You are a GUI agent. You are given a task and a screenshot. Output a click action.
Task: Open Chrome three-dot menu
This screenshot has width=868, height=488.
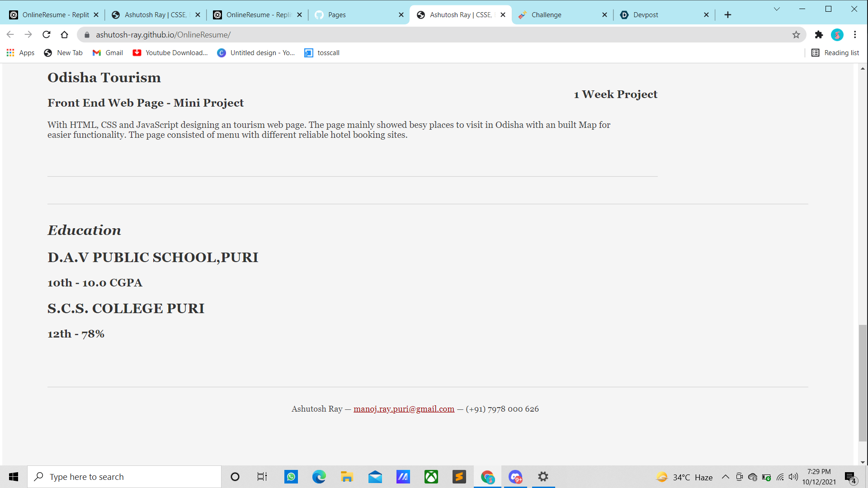855,35
